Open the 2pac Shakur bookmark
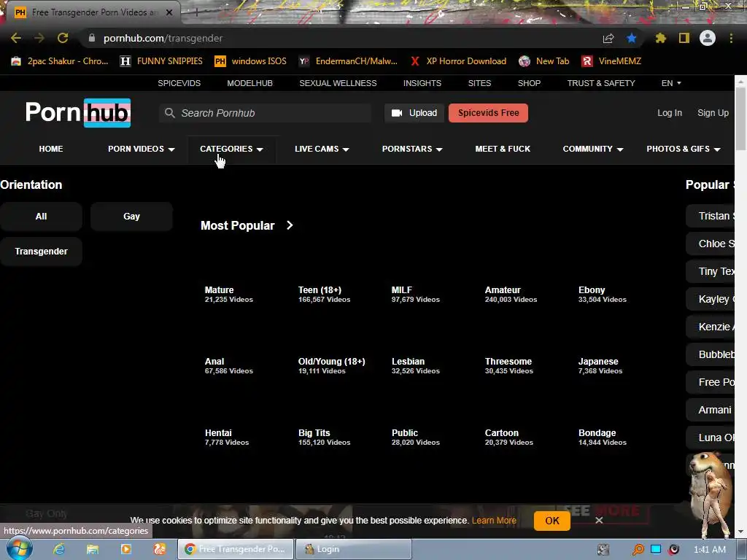Viewport: 747px width, 560px height. [60, 61]
